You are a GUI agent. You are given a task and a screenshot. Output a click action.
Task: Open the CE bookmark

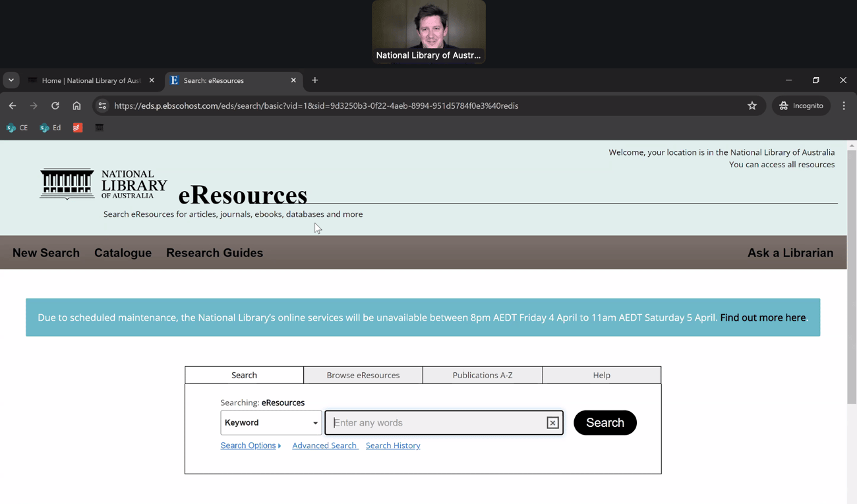(x=17, y=128)
